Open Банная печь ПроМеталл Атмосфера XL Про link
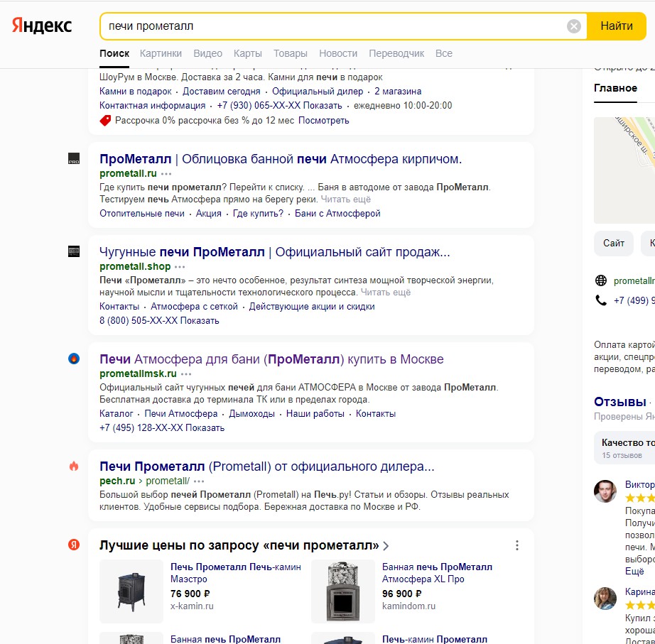The height and width of the screenshot is (644, 655). [437, 573]
